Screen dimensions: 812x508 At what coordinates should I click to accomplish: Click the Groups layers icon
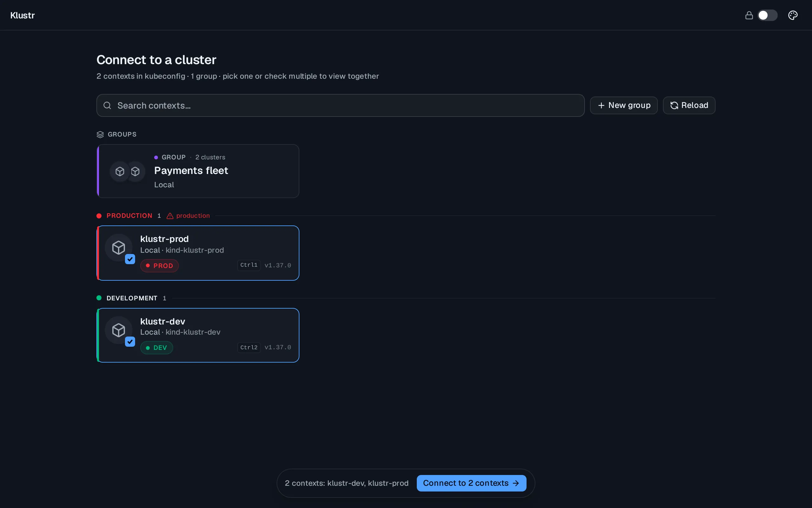coord(100,134)
